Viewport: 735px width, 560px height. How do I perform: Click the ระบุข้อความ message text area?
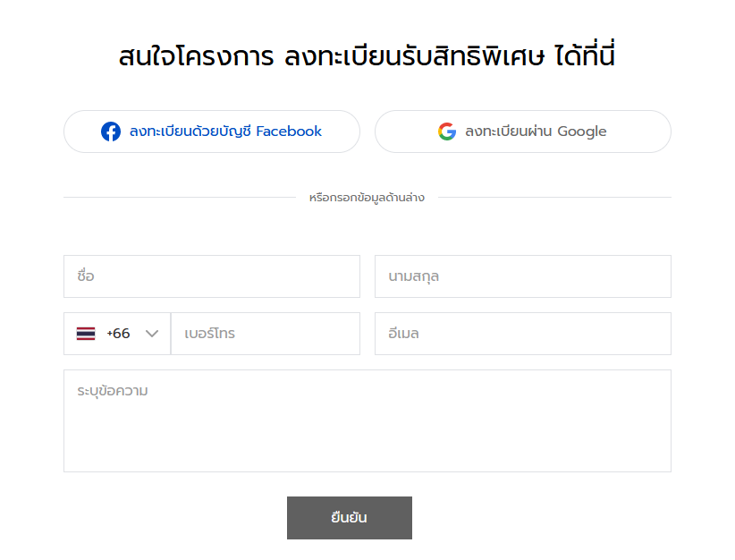367,420
